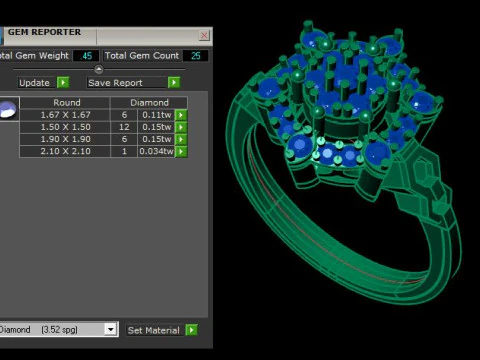480x360 pixels.
Task: Select the 1.50 X 1.50 size cell
Action: tap(65, 127)
